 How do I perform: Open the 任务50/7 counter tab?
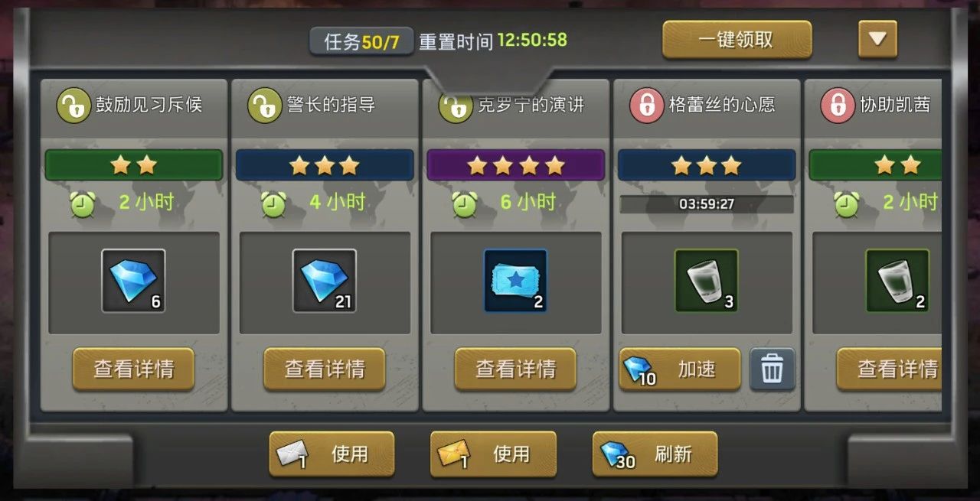point(361,41)
